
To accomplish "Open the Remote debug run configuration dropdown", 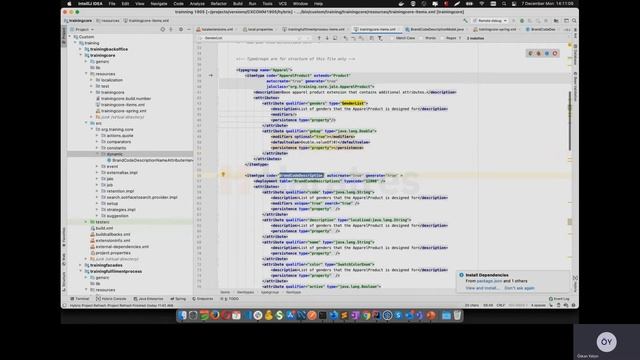I will click(x=490, y=20).
